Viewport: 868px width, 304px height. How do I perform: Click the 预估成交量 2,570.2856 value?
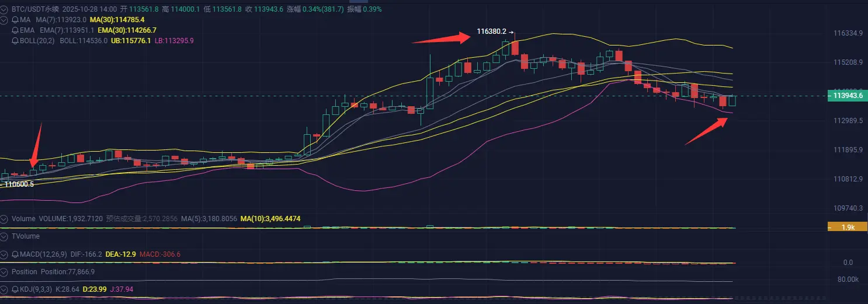(x=141, y=219)
